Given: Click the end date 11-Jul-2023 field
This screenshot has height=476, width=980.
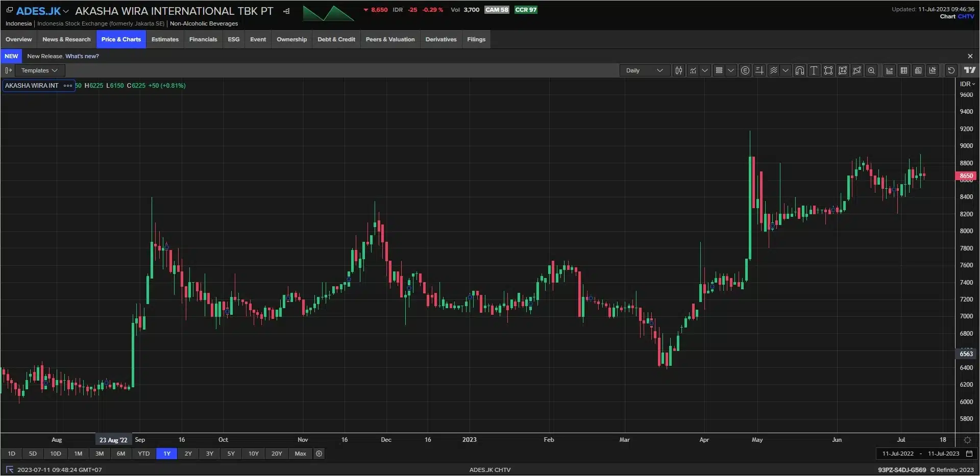Looking at the screenshot, I should (x=943, y=454).
